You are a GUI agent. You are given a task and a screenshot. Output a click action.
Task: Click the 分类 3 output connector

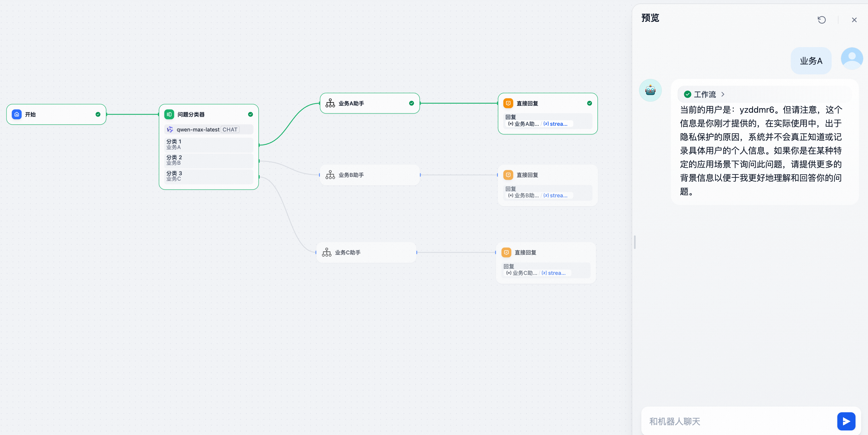click(259, 177)
